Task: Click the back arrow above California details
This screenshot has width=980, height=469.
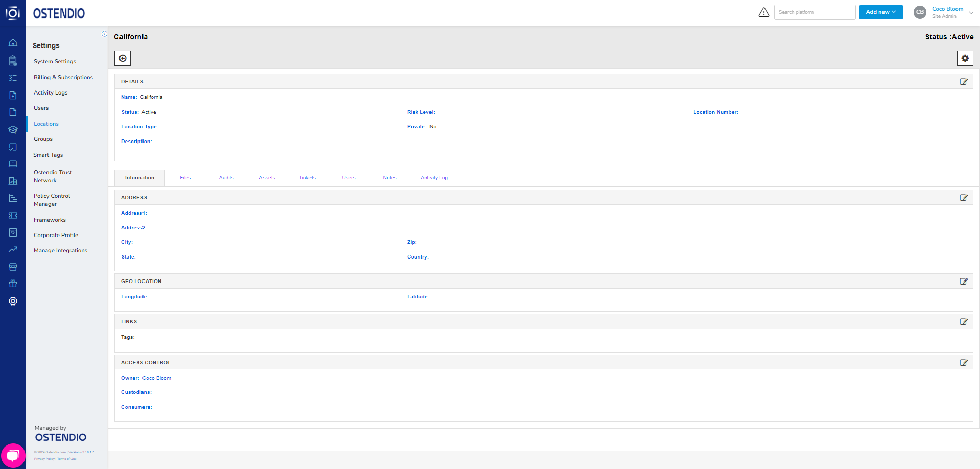Action: [122, 58]
